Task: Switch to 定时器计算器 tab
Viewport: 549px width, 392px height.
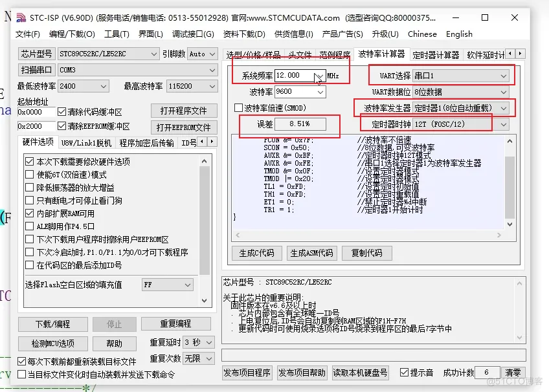Action: [x=436, y=54]
